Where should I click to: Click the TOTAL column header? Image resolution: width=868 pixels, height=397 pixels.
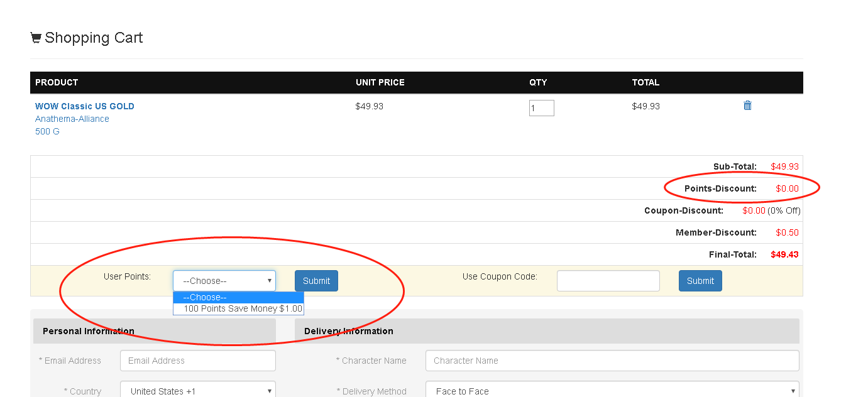(x=646, y=82)
